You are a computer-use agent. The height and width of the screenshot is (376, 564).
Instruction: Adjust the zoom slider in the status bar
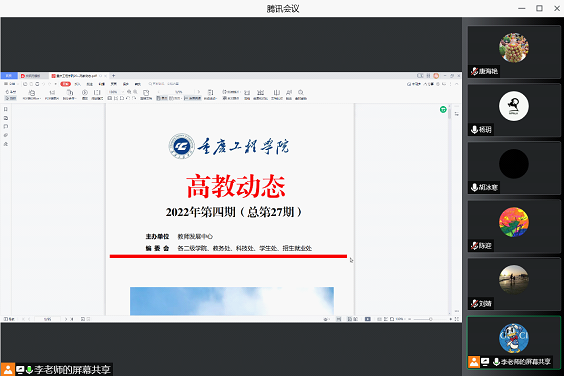431,319
